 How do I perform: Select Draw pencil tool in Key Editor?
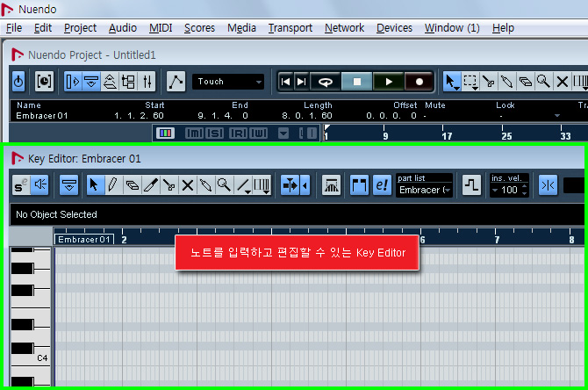point(113,185)
